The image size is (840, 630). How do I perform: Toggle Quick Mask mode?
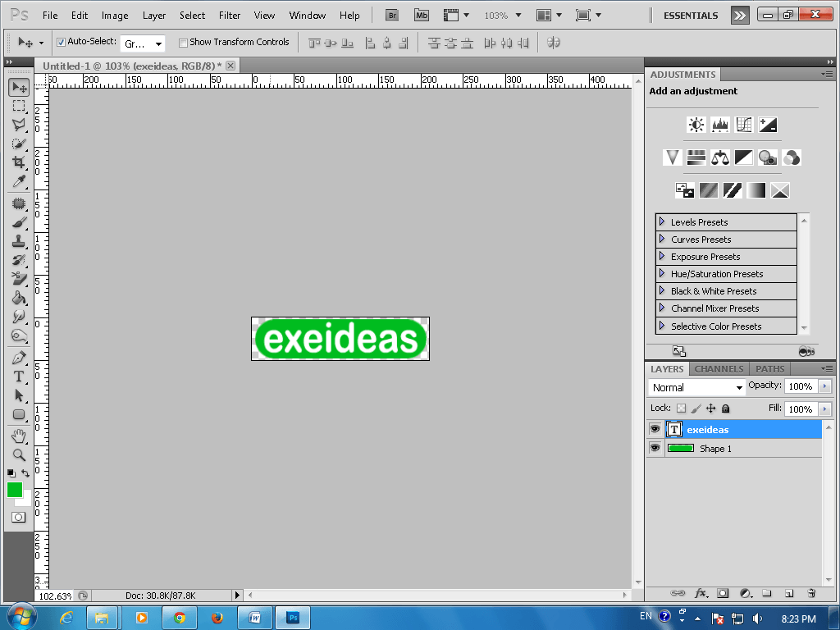coord(19,518)
